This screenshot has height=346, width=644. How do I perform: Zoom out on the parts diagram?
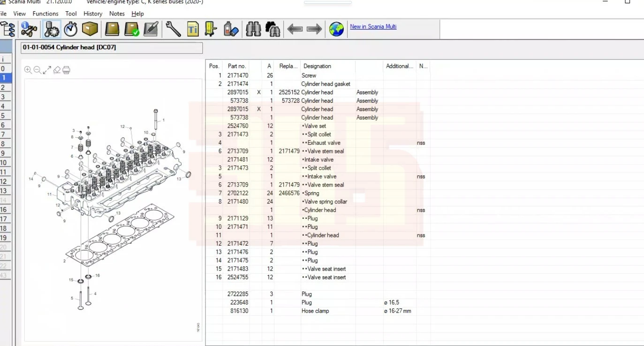pyautogui.click(x=37, y=70)
